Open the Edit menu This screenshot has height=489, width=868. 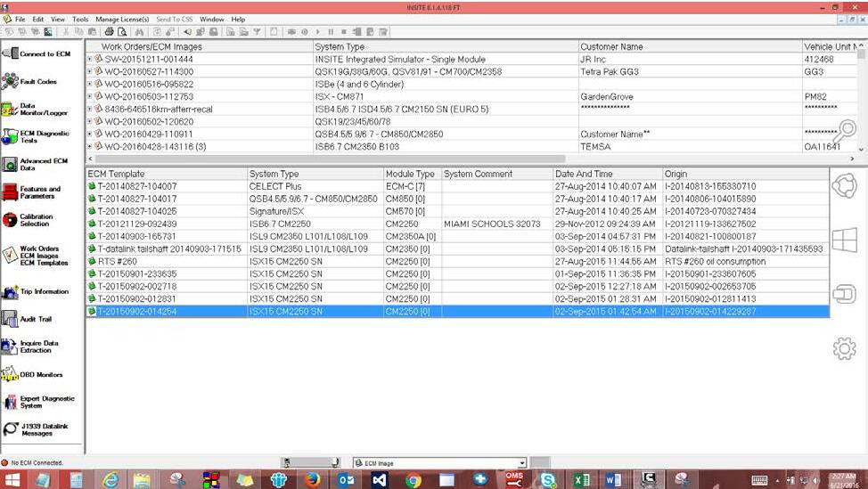37,19
